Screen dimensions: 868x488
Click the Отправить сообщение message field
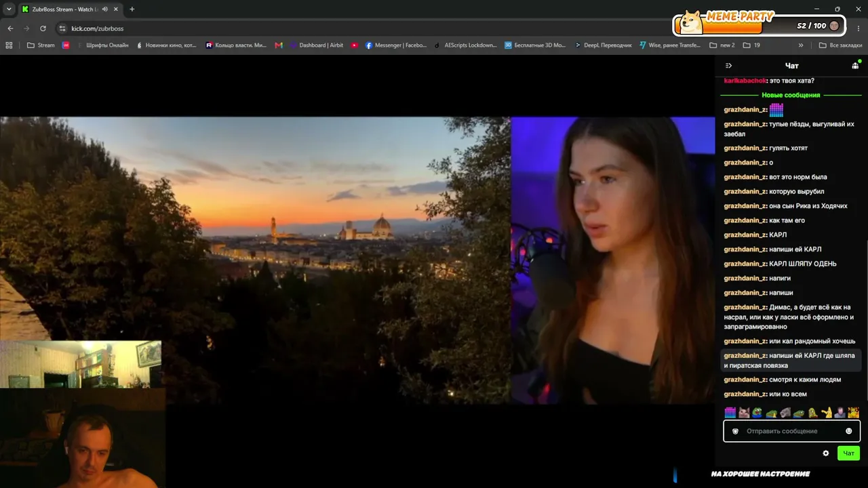[791, 431]
